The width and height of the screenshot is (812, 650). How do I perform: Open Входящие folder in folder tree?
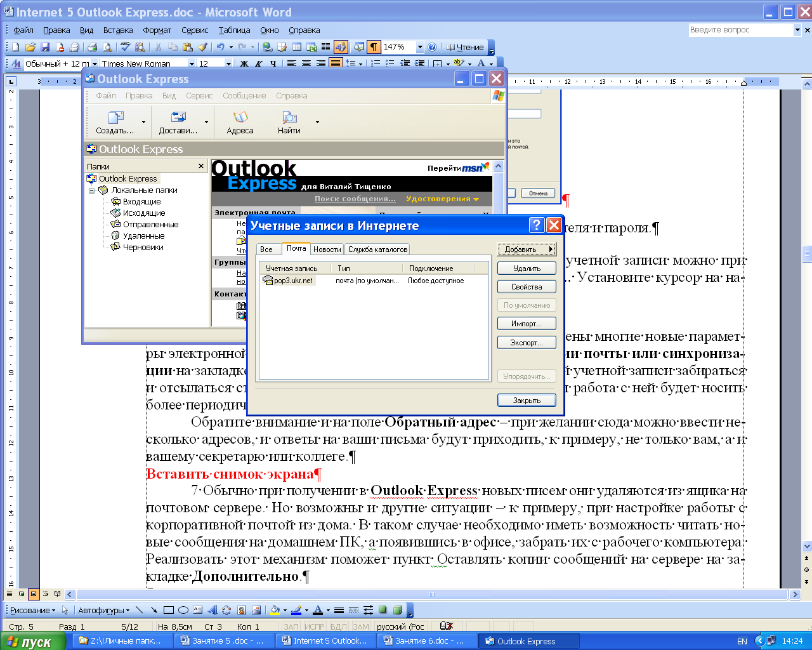141,201
